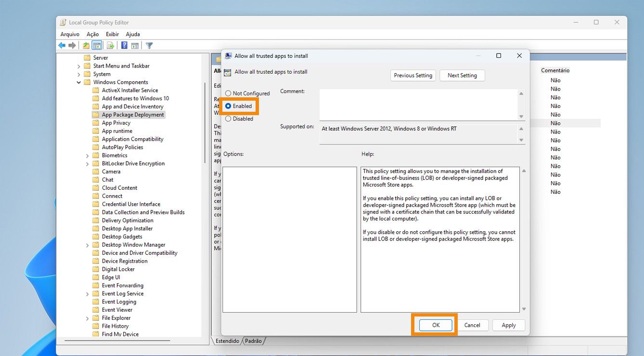Click the folder icon beside Digital Locker
Viewport: 644px width, 356px height.
point(95,269)
